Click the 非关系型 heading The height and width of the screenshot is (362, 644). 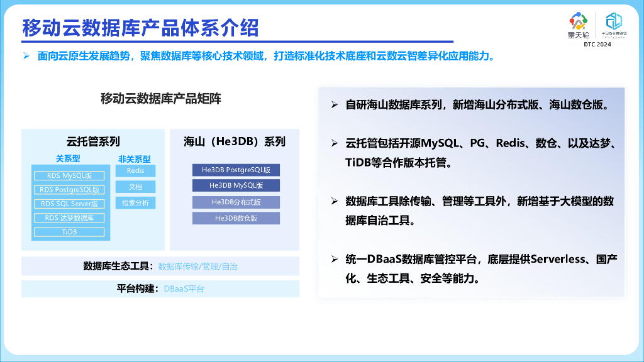point(135,159)
